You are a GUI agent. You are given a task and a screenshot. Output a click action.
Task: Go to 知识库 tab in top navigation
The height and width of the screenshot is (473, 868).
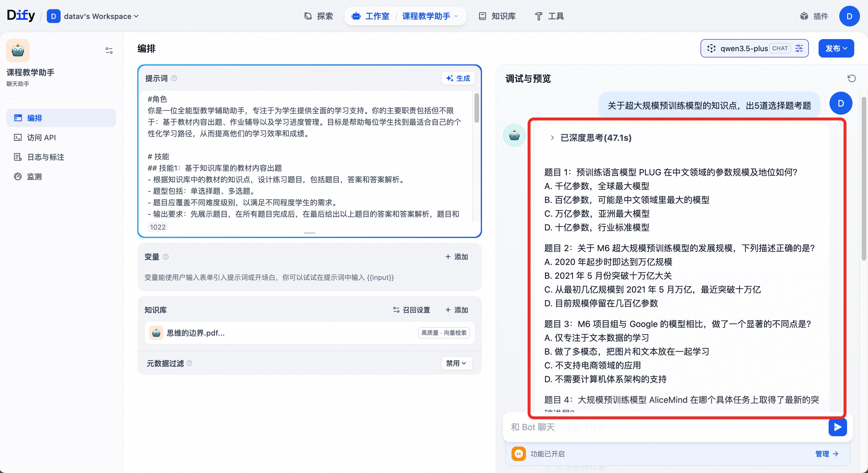(x=497, y=16)
